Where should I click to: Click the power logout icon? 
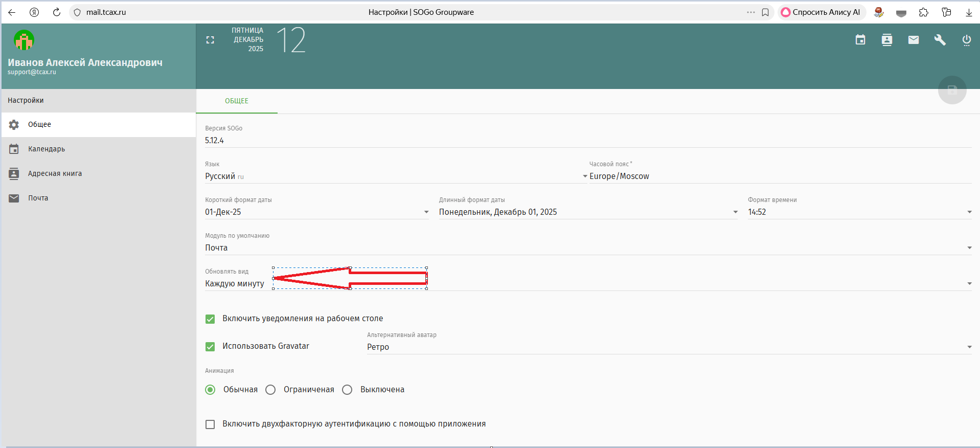click(x=966, y=40)
